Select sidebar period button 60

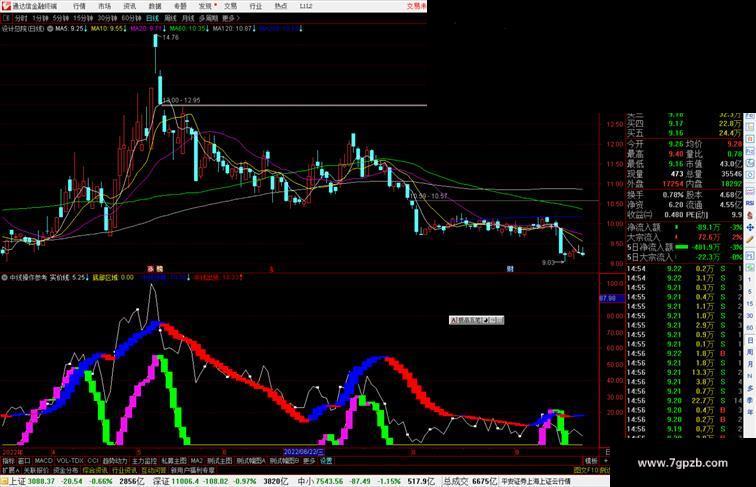point(750,328)
